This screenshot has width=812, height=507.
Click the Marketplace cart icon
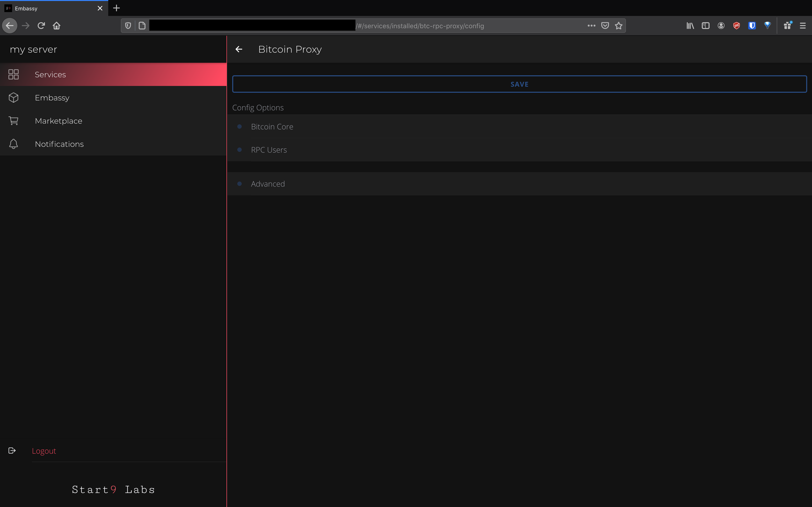(14, 121)
